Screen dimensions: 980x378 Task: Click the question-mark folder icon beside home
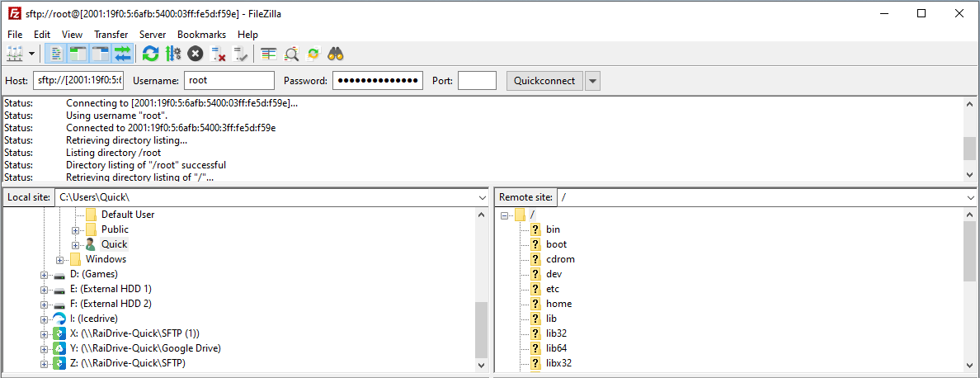point(535,304)
